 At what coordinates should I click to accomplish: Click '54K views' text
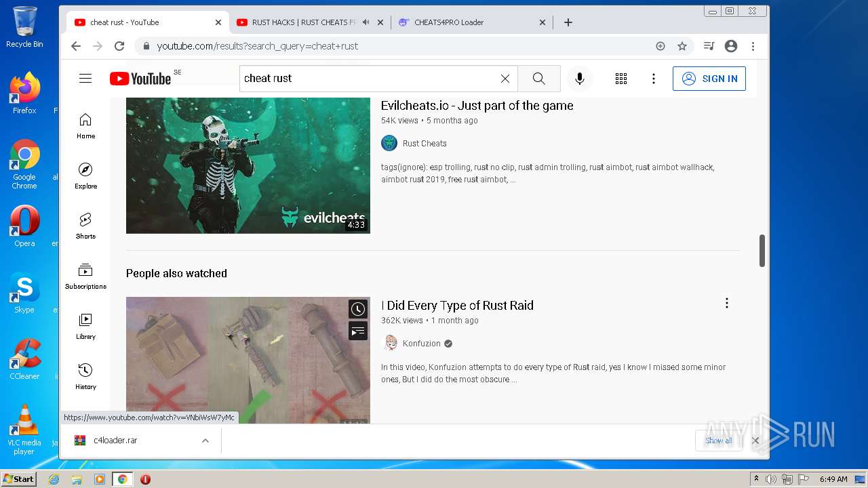click(399, 121)
